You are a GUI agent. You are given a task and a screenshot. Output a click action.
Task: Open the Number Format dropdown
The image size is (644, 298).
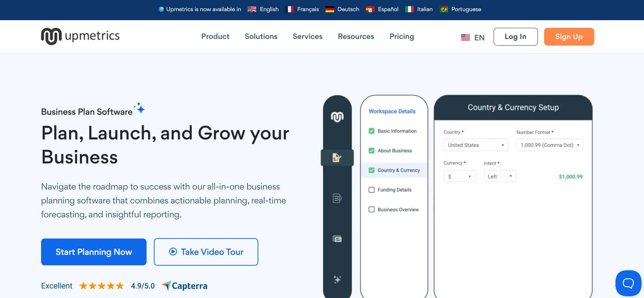549,145
